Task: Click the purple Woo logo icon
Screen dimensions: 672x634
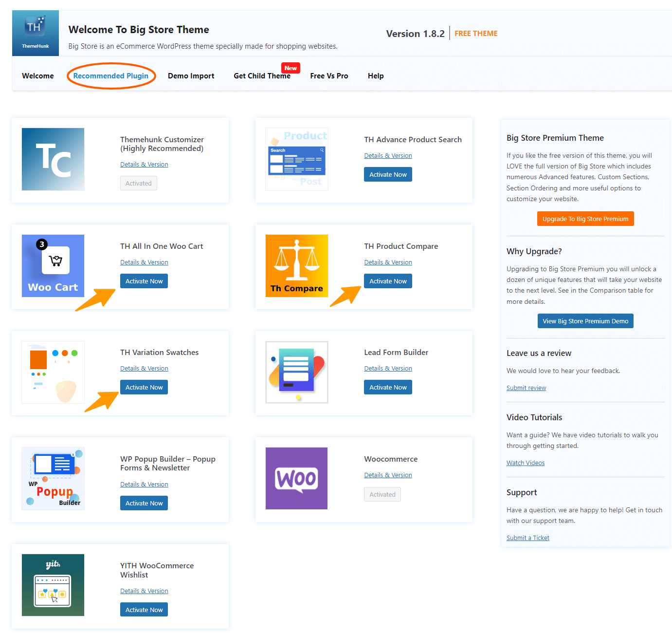Action: (297, 479)
